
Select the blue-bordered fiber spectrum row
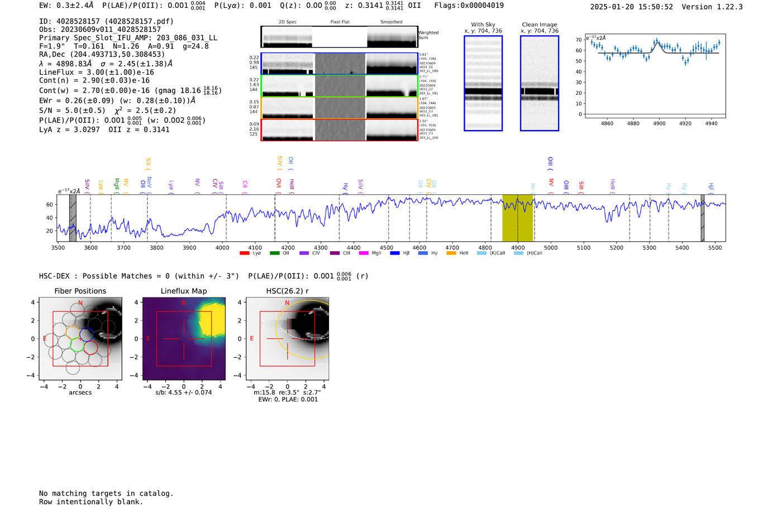[339, 64]
